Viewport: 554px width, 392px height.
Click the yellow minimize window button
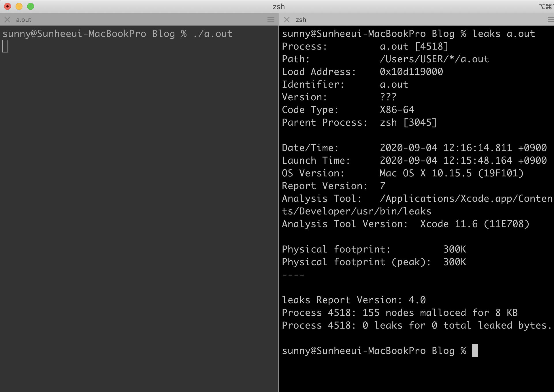click(19, 6)
